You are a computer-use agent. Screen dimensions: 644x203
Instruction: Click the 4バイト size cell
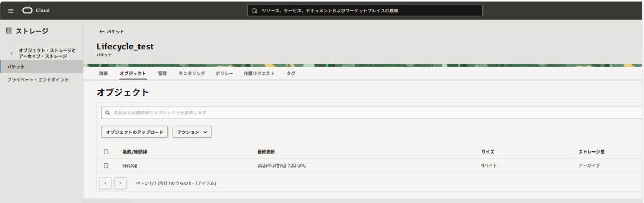(489, 165)
